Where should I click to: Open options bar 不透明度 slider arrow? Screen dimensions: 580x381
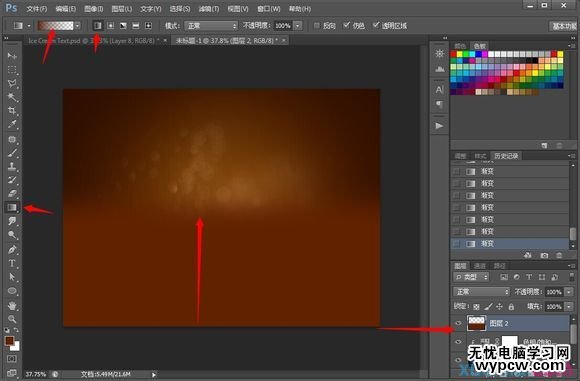click(298, 26)
